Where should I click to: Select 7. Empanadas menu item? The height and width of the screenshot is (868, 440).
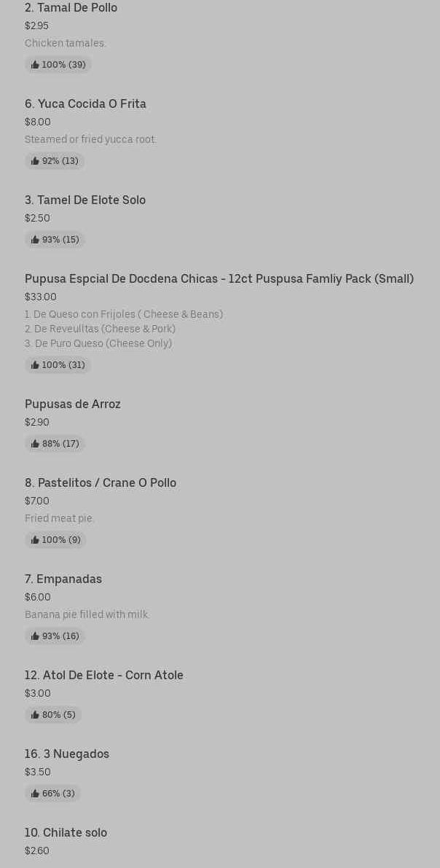tap(63, 579)
